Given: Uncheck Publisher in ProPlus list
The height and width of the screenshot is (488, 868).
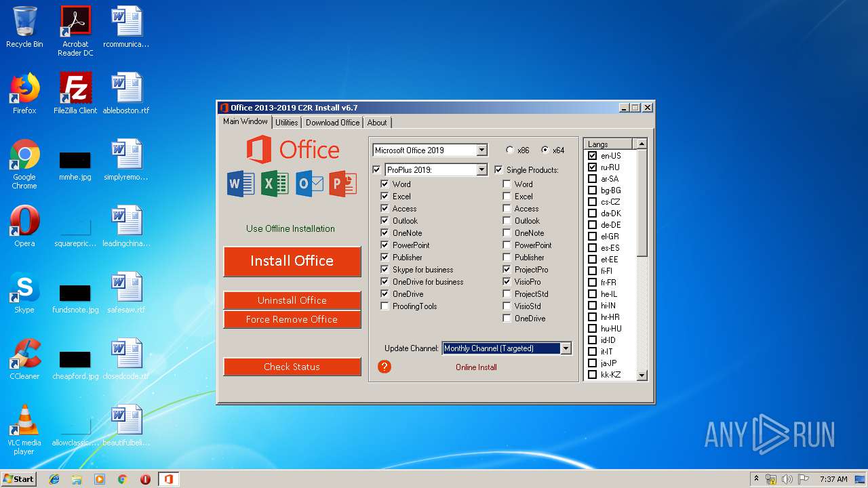Looking at the screenshot, I should [x=384, y=257].
